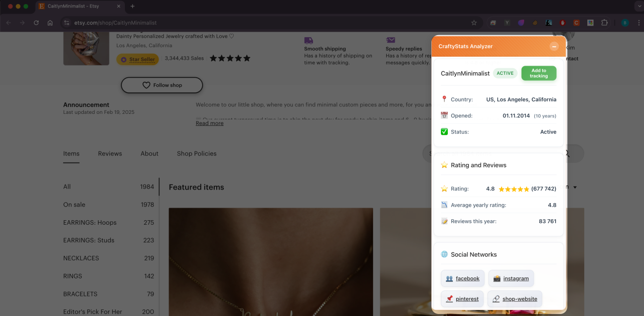The image size is (644, 316).
Task: Open the B profile avatar
Action: [x=625, y=23]
